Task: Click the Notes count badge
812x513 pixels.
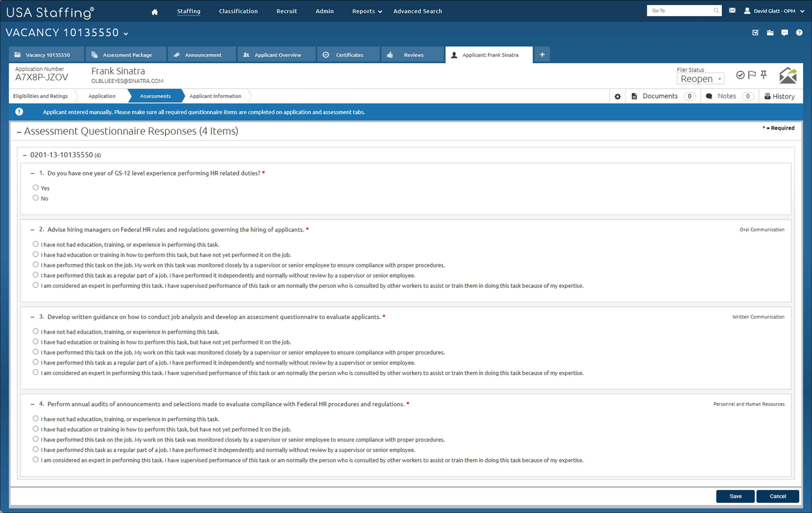Action: coord(748,96)
